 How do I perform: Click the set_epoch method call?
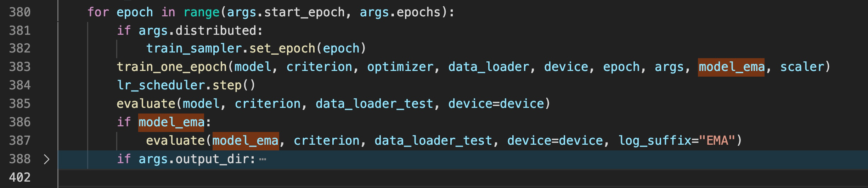click(x=282, y=49)
